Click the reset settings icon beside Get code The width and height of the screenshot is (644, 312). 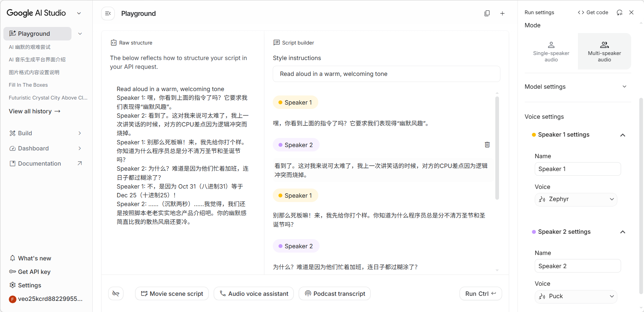click(x=619, y=12)
